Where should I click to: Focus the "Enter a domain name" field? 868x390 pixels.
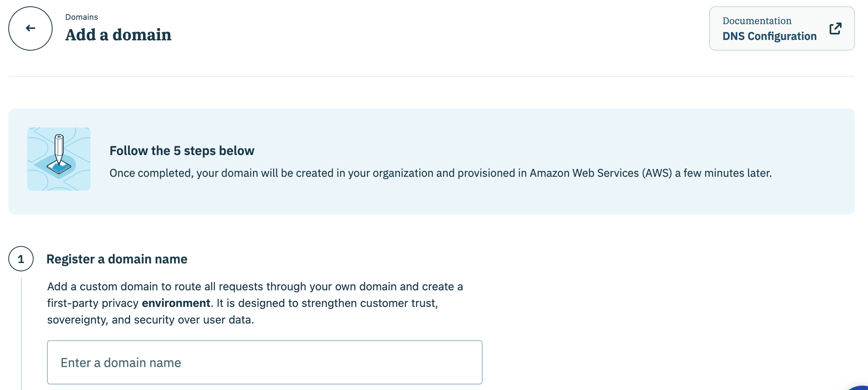(x=264, y=362)
